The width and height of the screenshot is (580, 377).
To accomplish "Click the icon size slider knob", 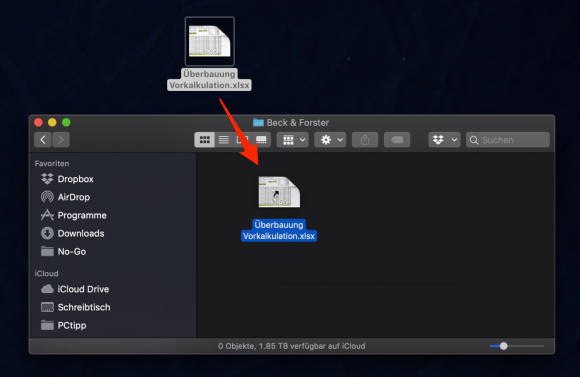I will pos(503,346).
